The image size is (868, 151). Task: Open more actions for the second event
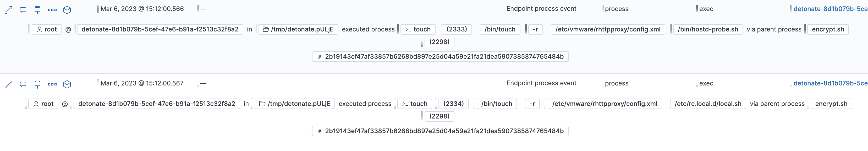pyautogui.click(x=52, y=84)
